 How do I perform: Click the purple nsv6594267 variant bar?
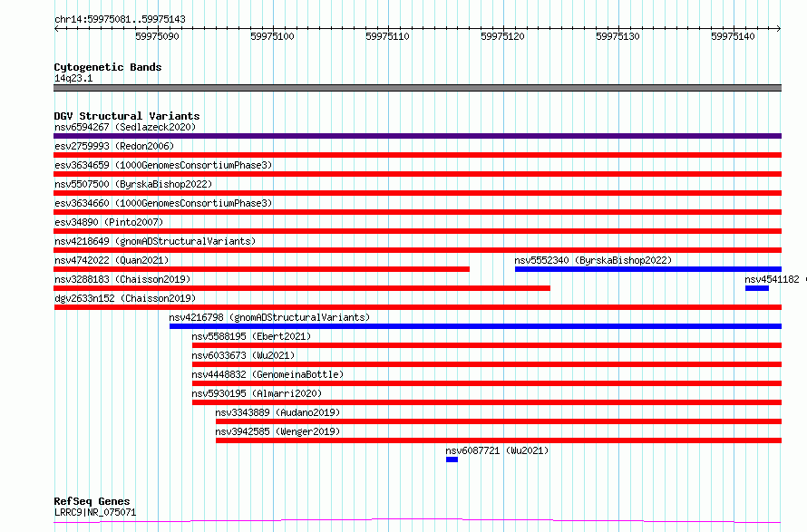tap(417, 136)
